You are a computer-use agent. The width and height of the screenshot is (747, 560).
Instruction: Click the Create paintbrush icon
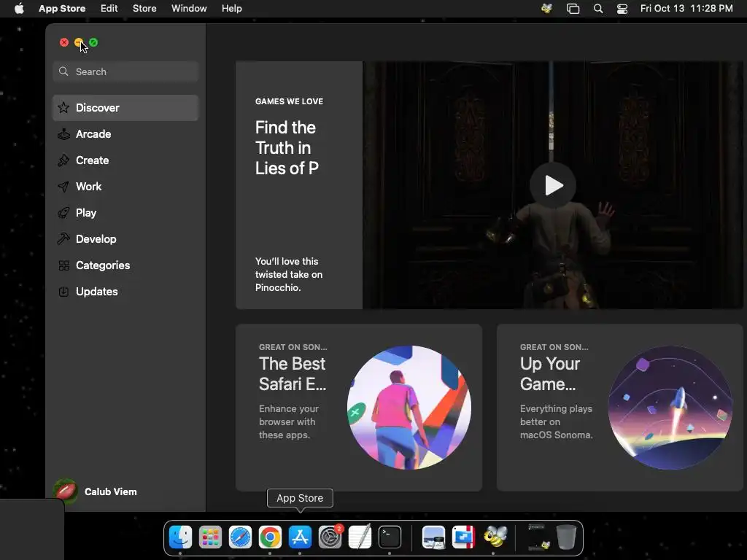coord(63,160)
